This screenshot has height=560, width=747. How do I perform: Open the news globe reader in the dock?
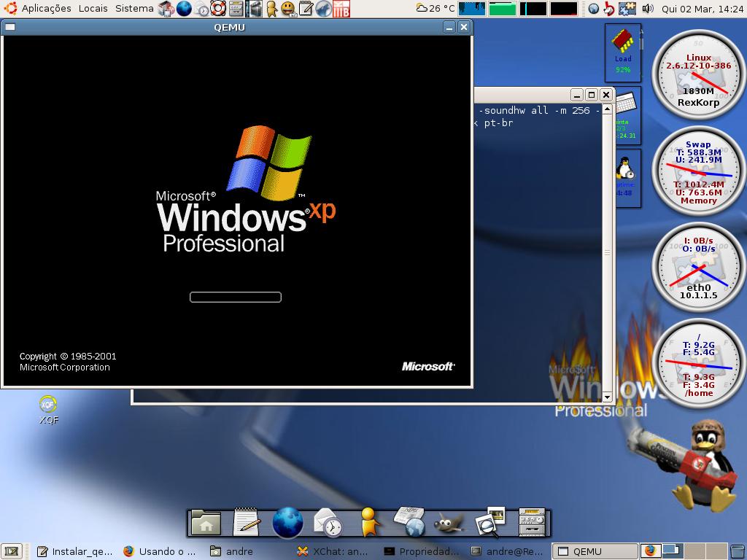click(410, 522)
